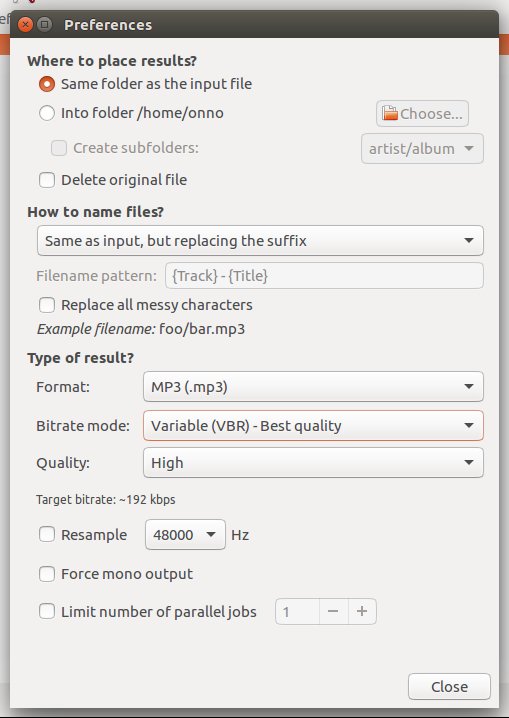Click the parallel jobs number field

pyautogui.click(x=297, y=611)
